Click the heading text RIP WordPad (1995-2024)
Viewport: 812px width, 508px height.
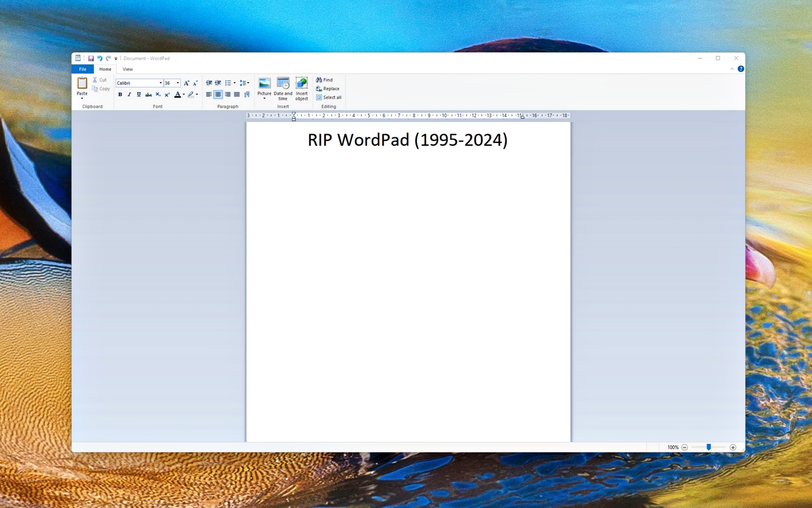(408, 140)
